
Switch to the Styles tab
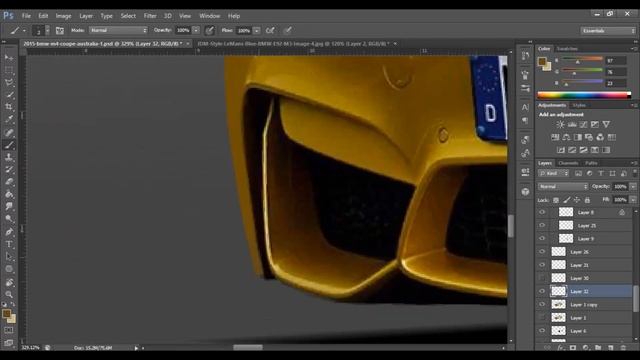579,105
